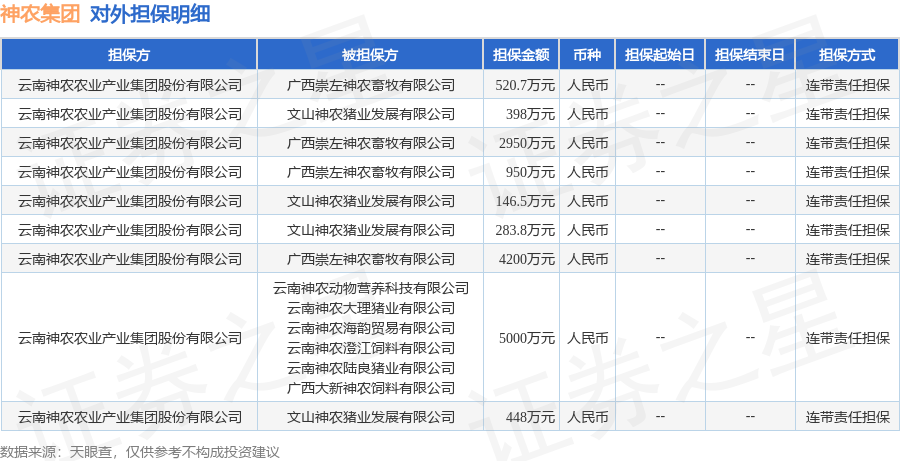This screenshot has width=900, height=461.
Task: Click 连带责任担保 in the 2950万元 row
Action: [x=848, y=143]
